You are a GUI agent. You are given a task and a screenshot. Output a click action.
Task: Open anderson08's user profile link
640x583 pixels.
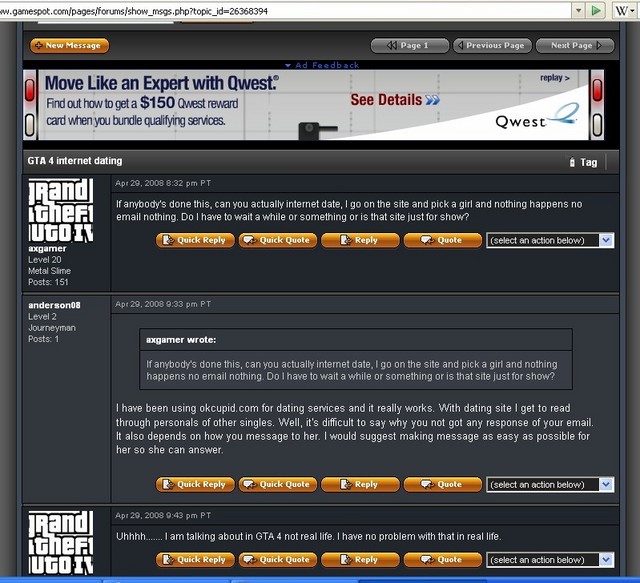pyautogui.click(x=54, y=305)
